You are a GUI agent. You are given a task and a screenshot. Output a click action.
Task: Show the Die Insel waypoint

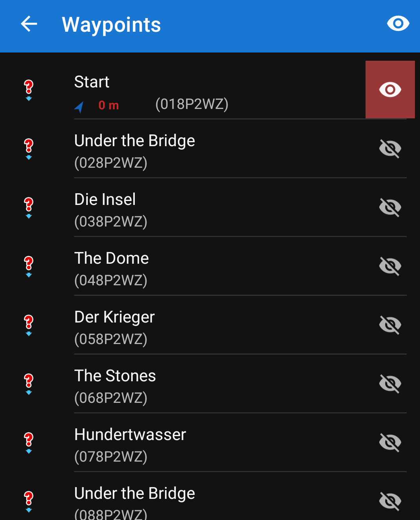[x=390, y=207]
